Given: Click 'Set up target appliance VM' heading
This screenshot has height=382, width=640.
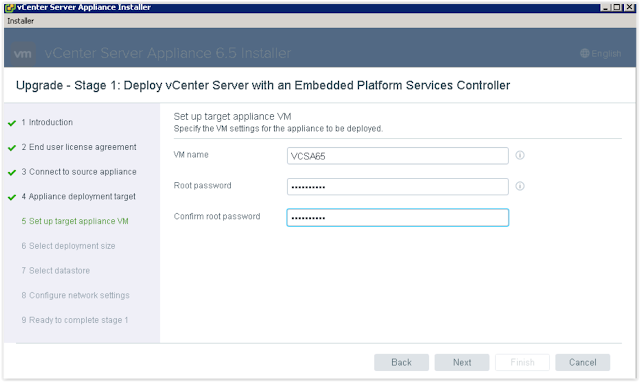Looking at the screenshot, I should pos(232,117).
